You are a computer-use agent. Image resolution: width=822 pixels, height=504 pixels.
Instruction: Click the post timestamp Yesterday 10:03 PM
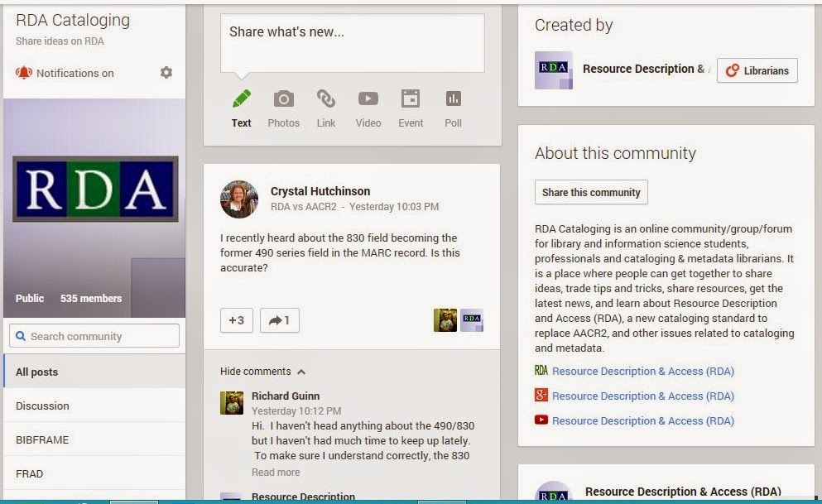(x=394, y=206)
